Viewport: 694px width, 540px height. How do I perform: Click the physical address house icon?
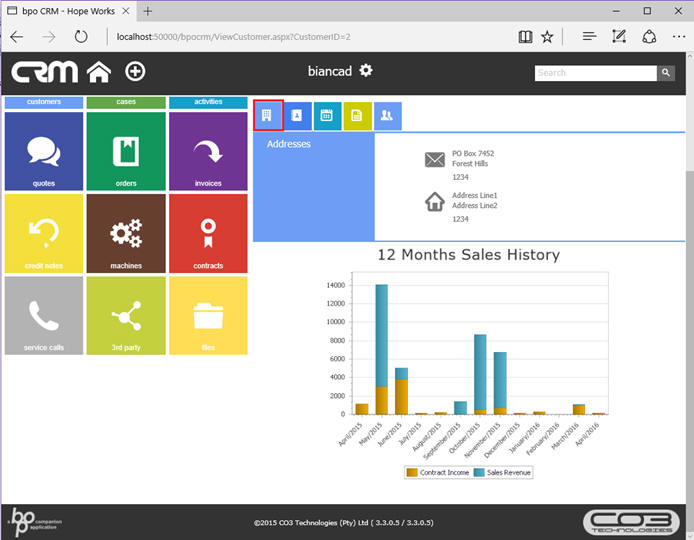435,201
